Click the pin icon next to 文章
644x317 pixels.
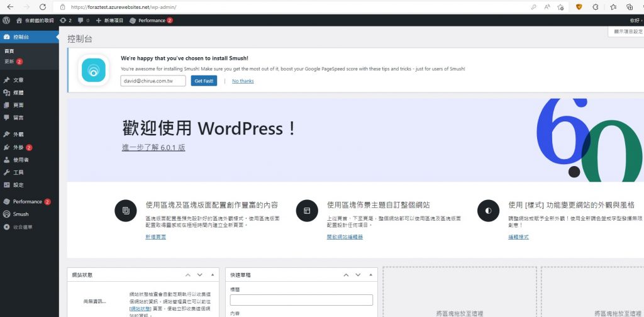(6, 80)
